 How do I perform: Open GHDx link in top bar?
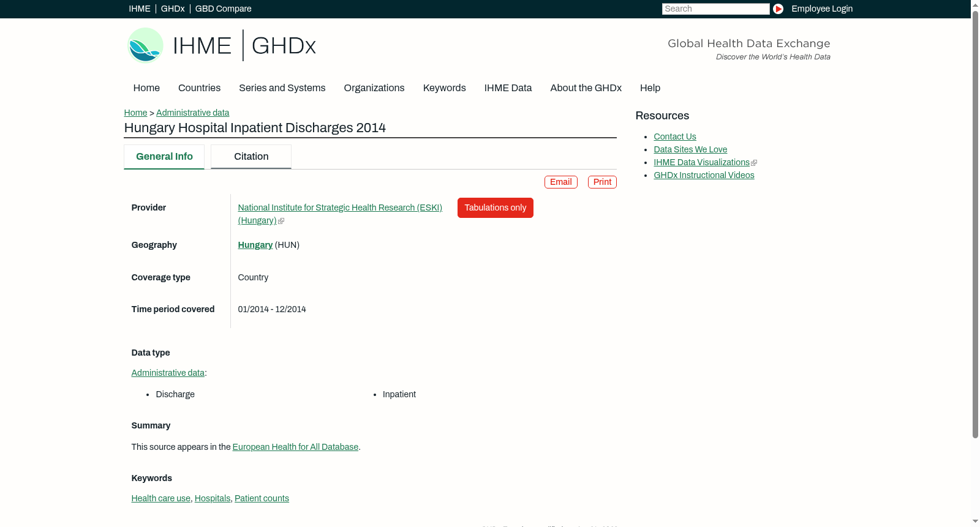coord(173,9)
